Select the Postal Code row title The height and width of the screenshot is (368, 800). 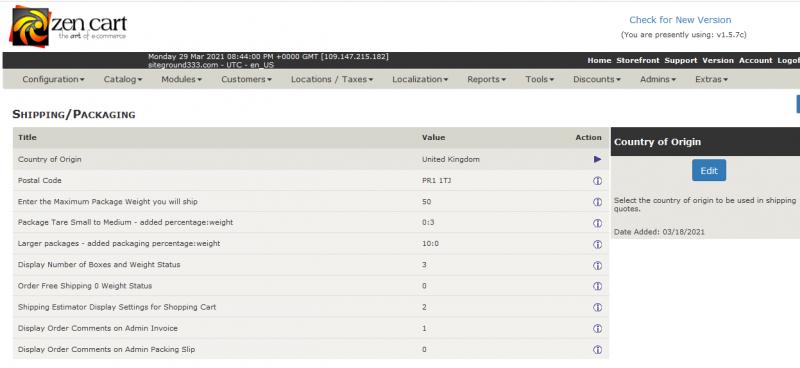click(x=39, y=181)
